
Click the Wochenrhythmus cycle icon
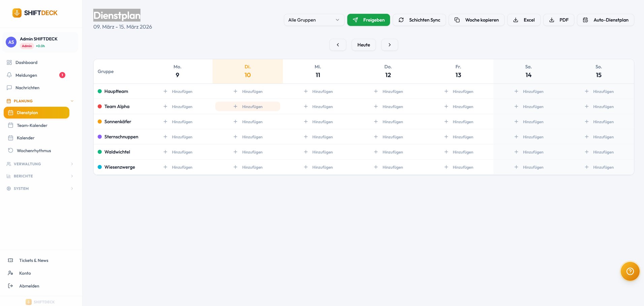coord(10,150)
